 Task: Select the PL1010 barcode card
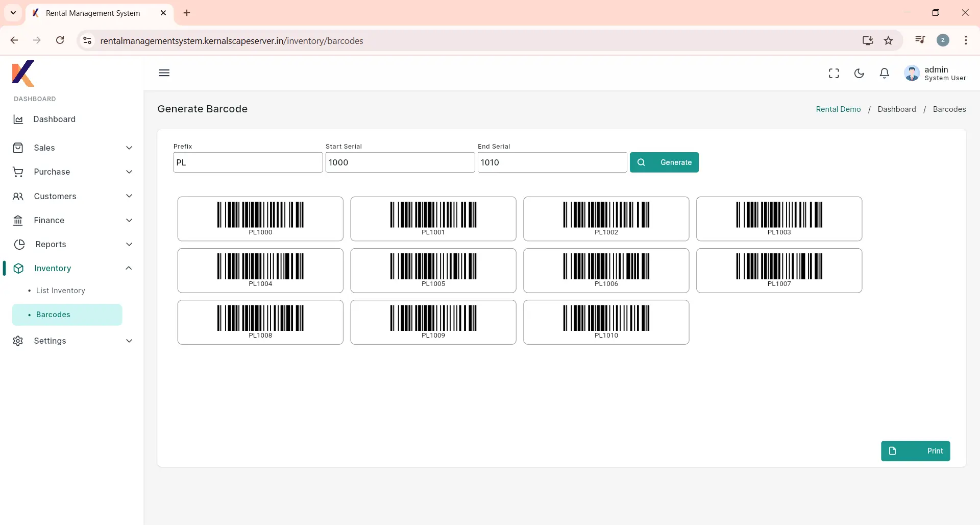tap(606, 322)
